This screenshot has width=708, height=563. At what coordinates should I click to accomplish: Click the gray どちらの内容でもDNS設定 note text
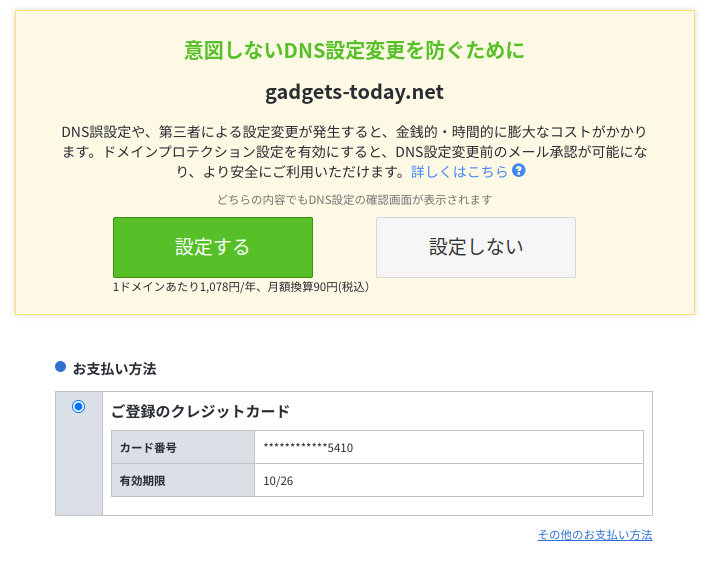tap(354, 200)
